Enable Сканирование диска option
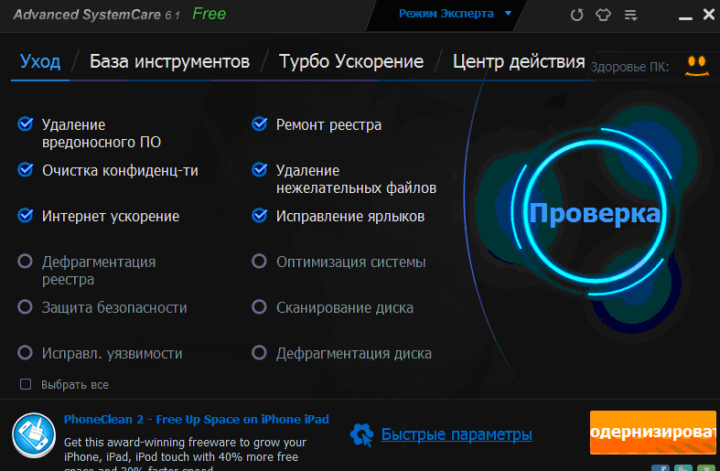Viewport: 720px width, 471px height. (259, 308)
